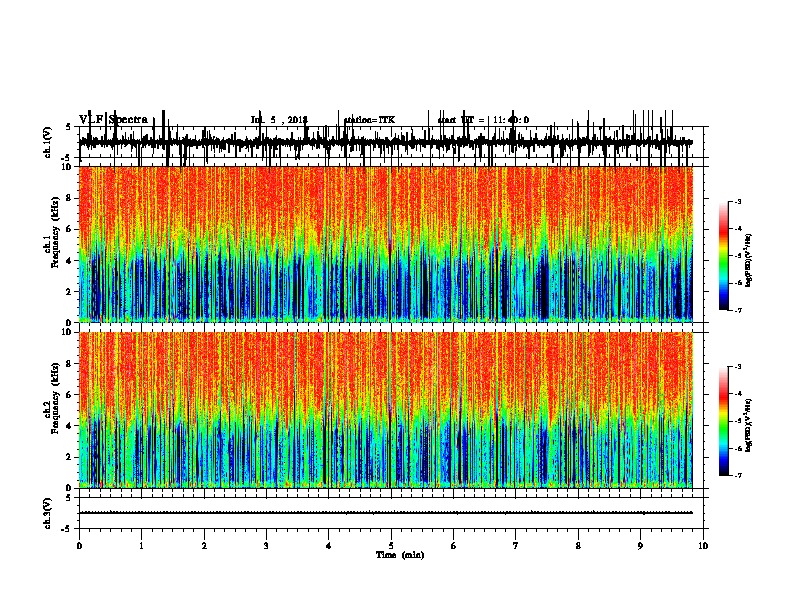792x612 pixels.
Task: Click time axis tick label 1
Action: coord(141,546)
